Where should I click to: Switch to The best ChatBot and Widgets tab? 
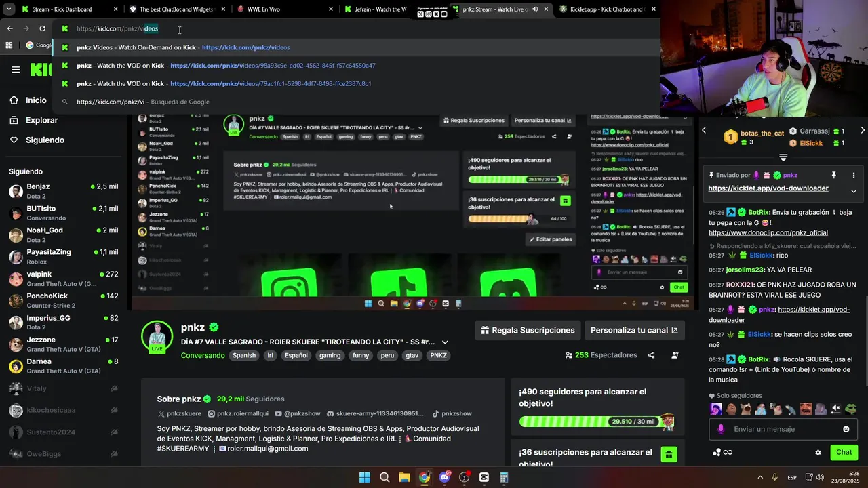click(x=176, y=9)
